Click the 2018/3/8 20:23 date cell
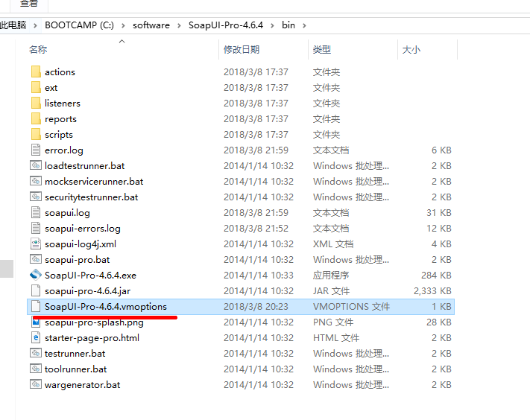Screen dimensions: 530x420 click(256, 307)
